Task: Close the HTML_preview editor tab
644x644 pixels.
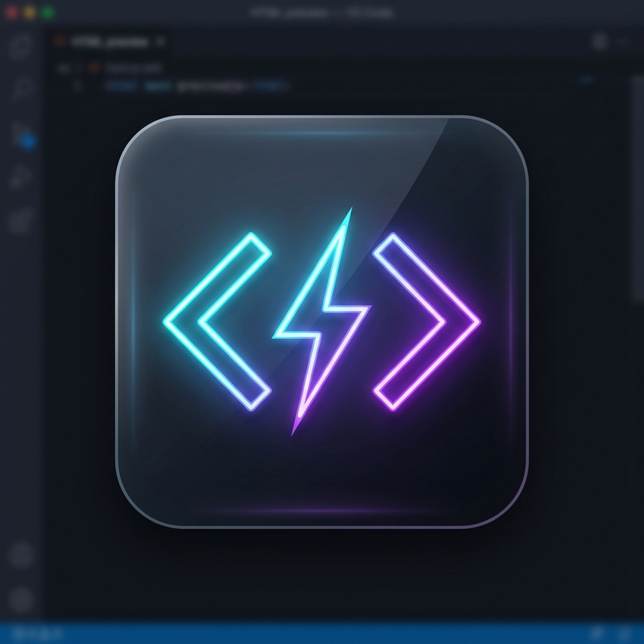Action: [x=161, y=42]
